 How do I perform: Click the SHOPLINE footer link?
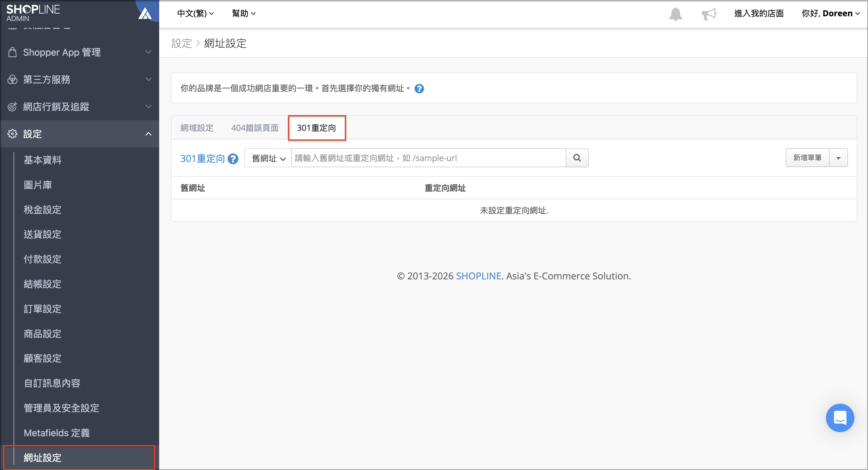(478, 276)
